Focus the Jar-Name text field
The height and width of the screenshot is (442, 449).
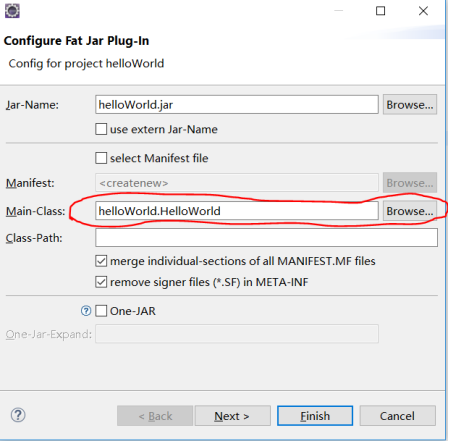point(237,105)
